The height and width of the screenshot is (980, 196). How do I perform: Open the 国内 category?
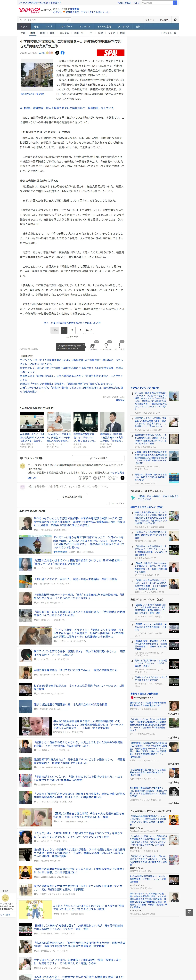(x=33, y=33)
